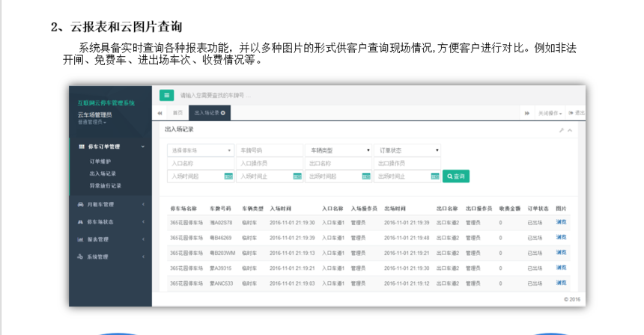Click the green 查询 search button
This screenshot has width=644, height=335.
[456, 176]
